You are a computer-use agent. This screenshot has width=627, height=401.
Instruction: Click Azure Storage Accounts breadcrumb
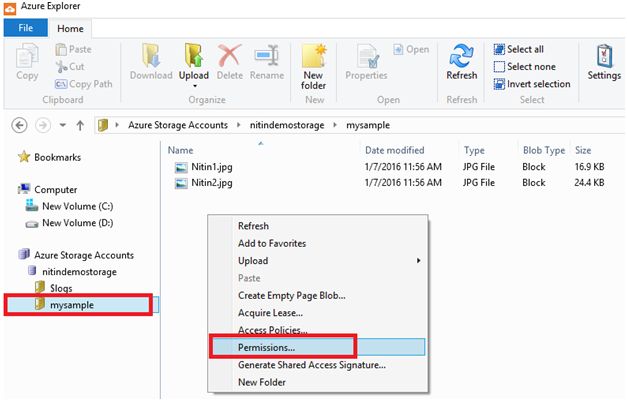[x=178, y=125]
